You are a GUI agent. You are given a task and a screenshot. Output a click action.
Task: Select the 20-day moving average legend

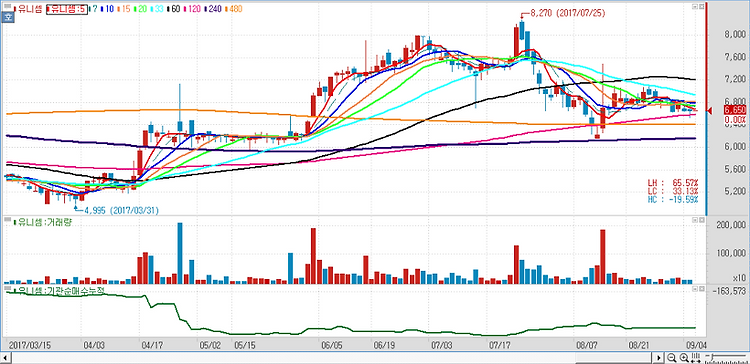click(140, 9)
